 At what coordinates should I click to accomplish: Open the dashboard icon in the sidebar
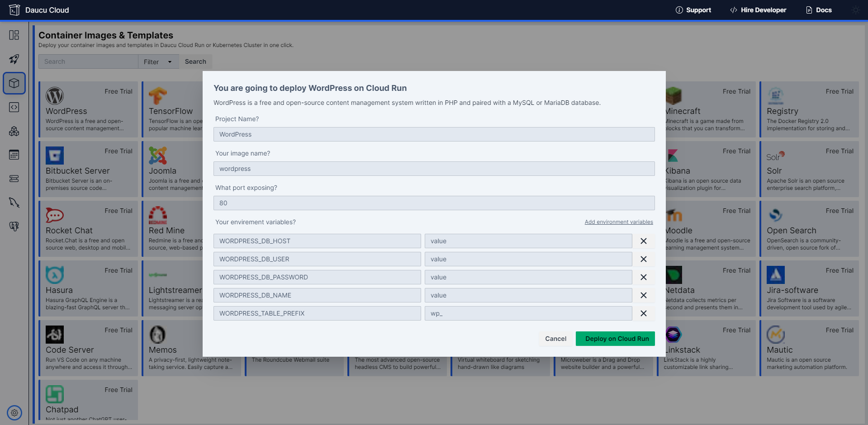tap(14, 35)
